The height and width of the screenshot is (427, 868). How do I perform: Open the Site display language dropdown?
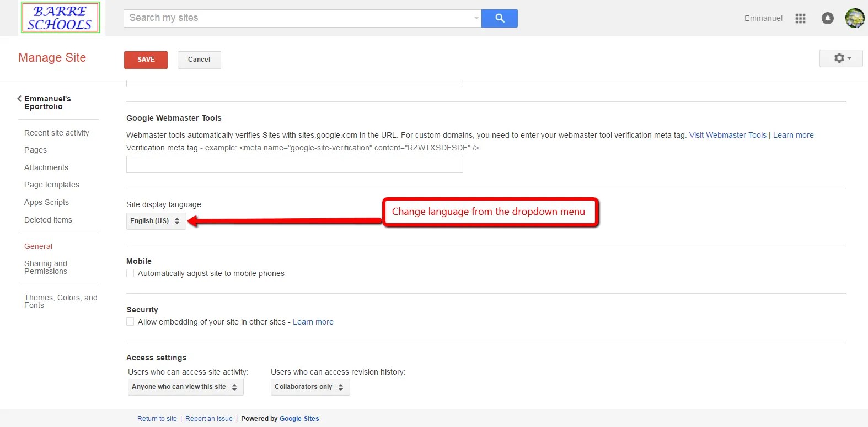(156, 221)
